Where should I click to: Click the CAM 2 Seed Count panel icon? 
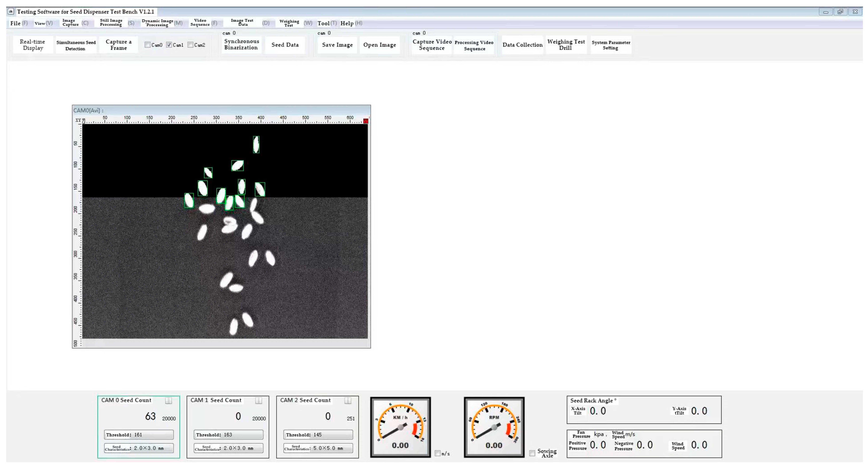coord(348,400)
